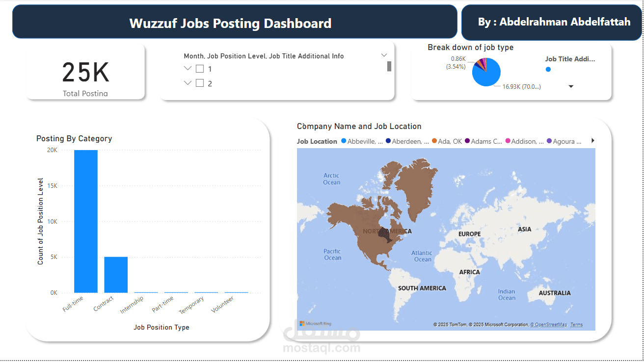Select Addison legend item
This screenshot has width=644, height=362.
pos(525,141)
